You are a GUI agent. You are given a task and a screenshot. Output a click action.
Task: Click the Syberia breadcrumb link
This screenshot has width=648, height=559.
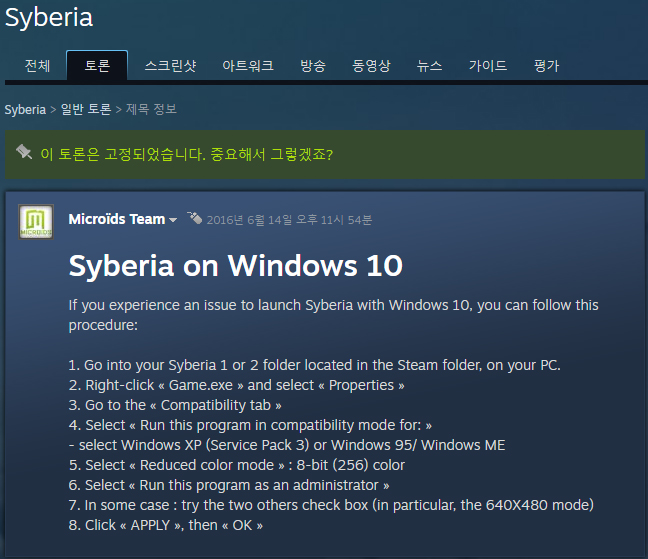click(x=25, y=110)
